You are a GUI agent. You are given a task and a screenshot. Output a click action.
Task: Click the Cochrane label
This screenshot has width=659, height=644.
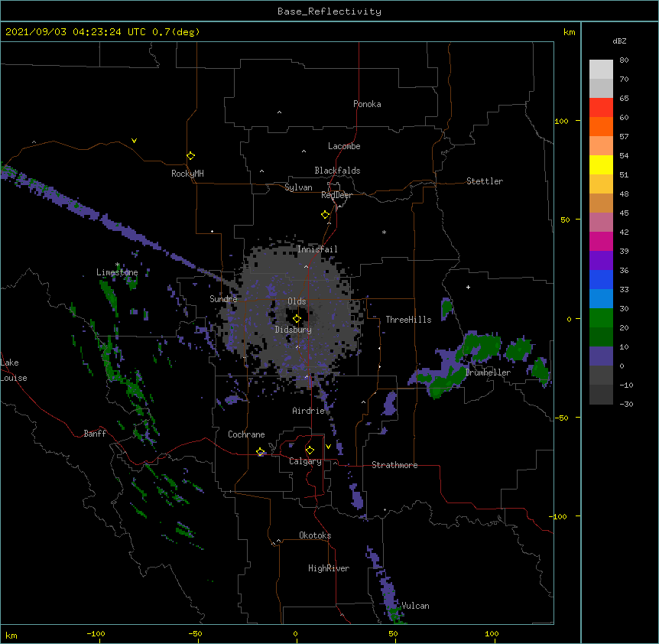click(x=246, y=434)
